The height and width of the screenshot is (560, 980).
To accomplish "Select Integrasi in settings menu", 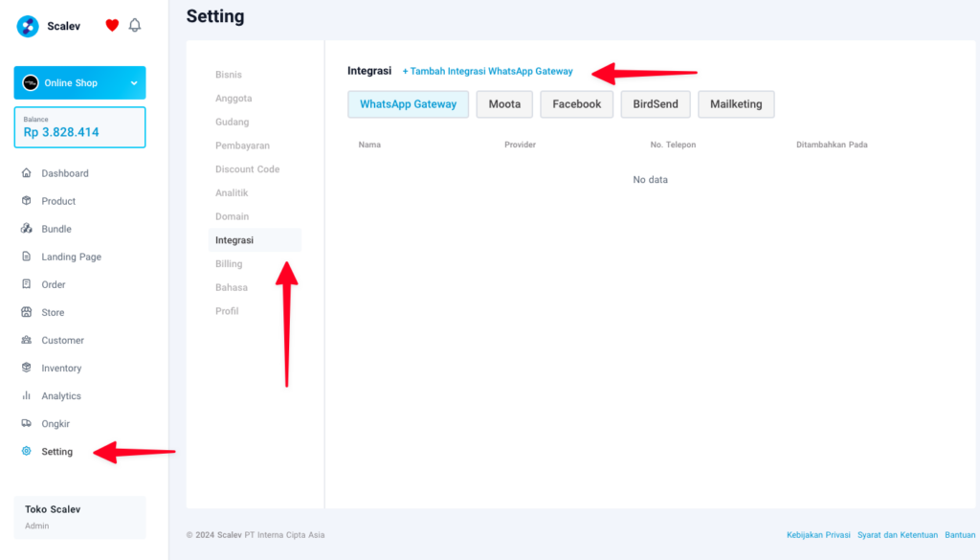I will click(255, 240).
